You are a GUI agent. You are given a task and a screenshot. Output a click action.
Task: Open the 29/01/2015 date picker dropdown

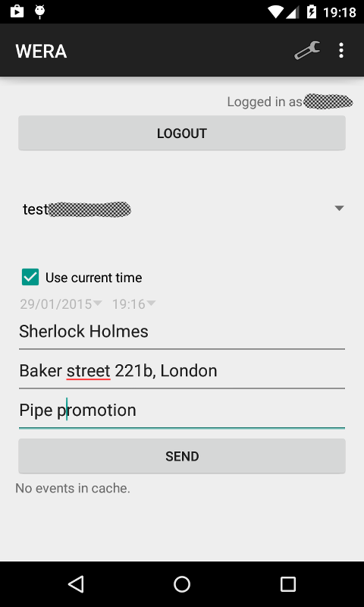click(x=61, y=304)
